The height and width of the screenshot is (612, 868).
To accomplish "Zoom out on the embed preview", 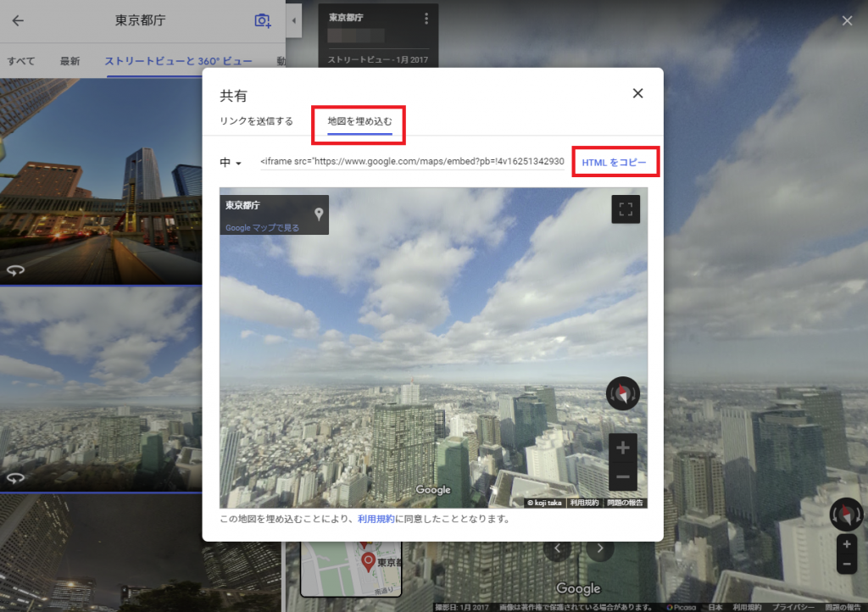I will click(623, 476).
